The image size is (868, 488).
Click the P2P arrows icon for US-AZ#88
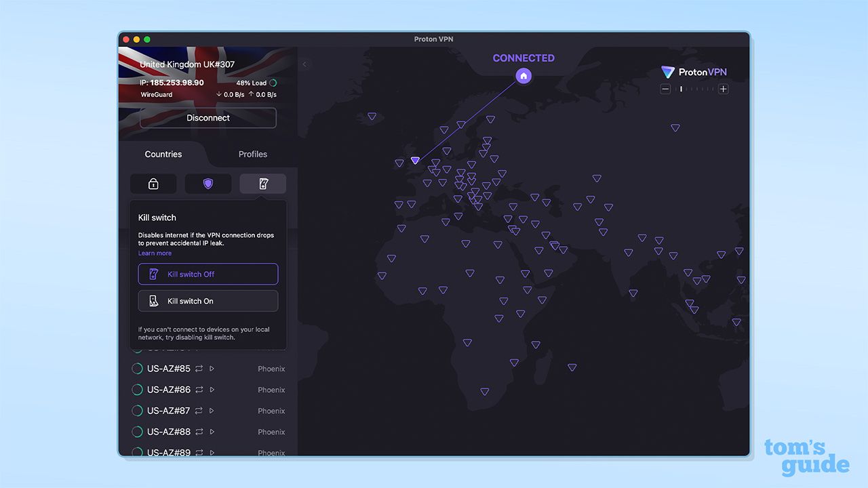pyautogui.click(x=199, y=432)
